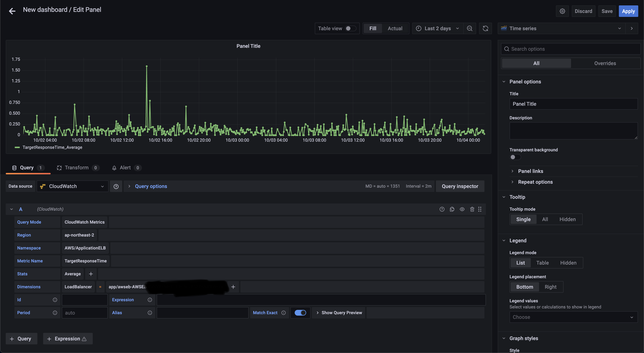Disable the Match Exact toggle
Image resolution: width=644 pixels, height=353 pixels.
[300, 313]
